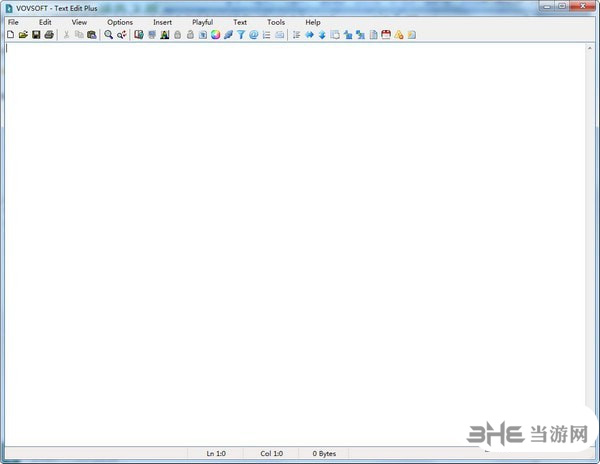This screenshot has width=600, height=464.
Task: Click the envelope icon in toolbar
Action: click(x=280, y=35)
